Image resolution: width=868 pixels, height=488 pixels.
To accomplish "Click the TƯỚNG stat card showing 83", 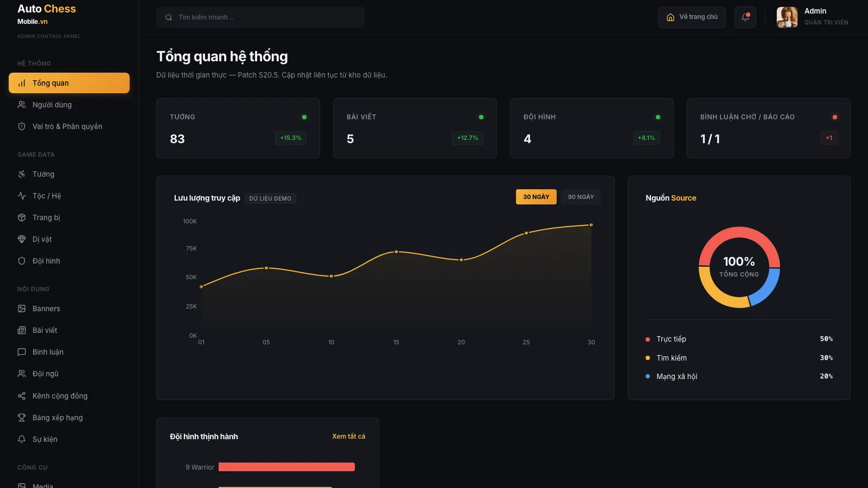I will 238,128.
